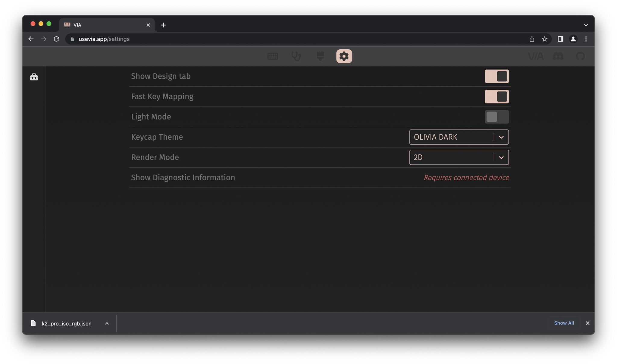Enable the Light Mode toggle

pos(496,117)
